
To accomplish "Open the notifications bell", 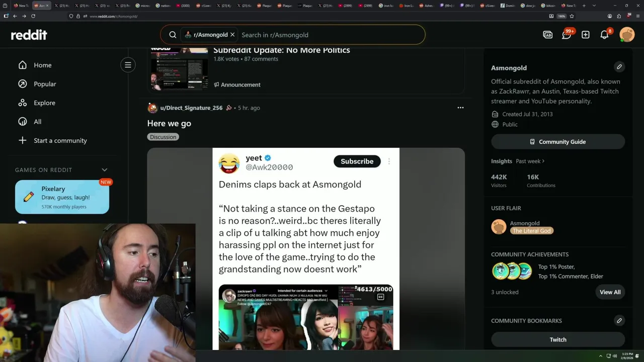I will (605, 35).
